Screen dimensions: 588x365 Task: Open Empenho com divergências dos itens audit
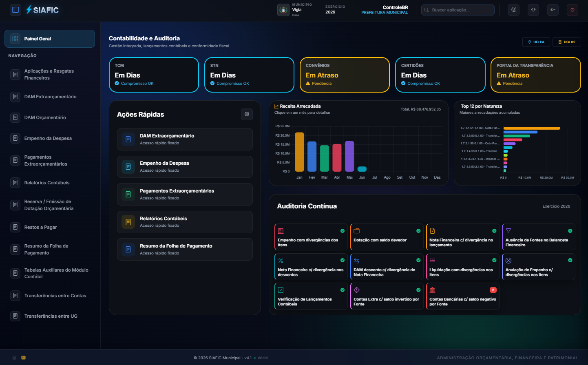pos(311,237)
